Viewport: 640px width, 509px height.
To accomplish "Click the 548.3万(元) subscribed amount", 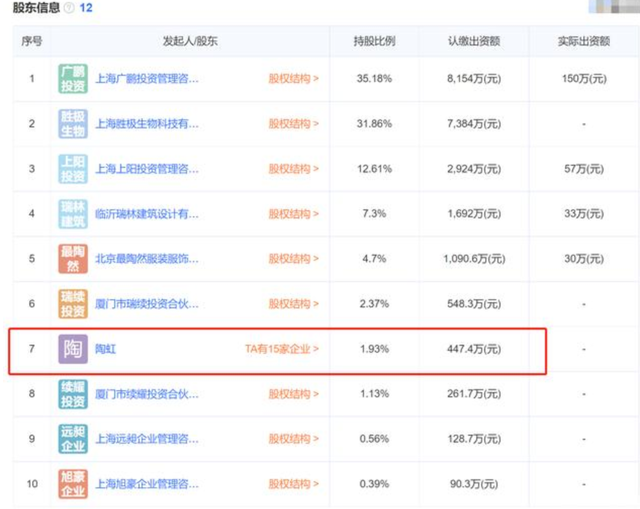I will [474, 304].
